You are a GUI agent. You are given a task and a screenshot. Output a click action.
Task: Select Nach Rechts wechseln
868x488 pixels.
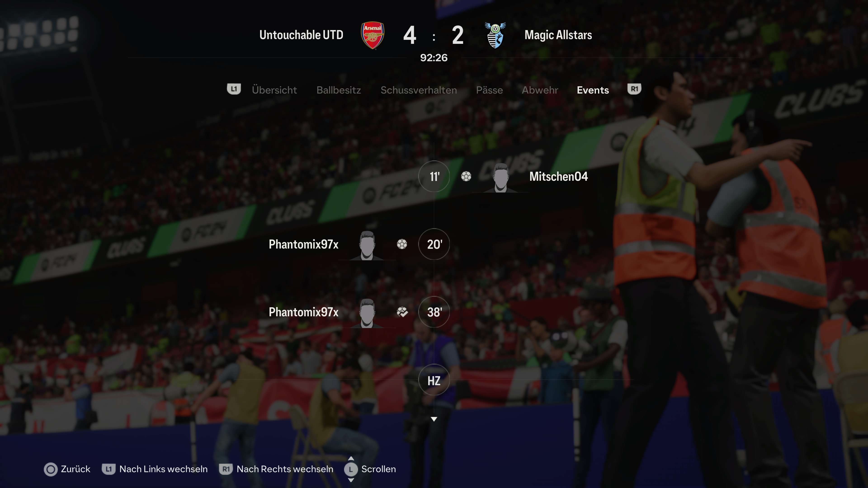coord(276,469)
